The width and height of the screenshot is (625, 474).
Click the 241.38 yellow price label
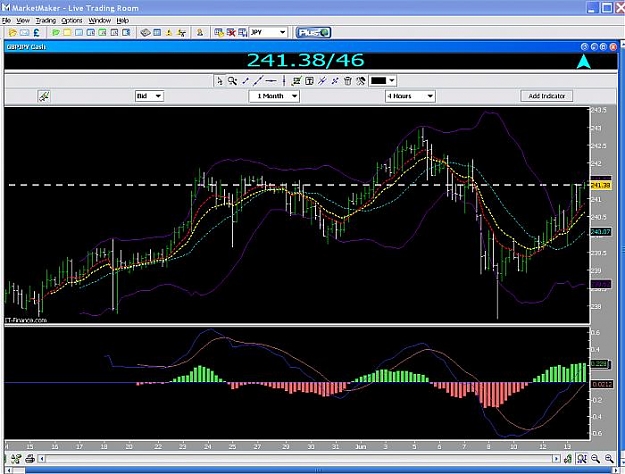[600, 185]
